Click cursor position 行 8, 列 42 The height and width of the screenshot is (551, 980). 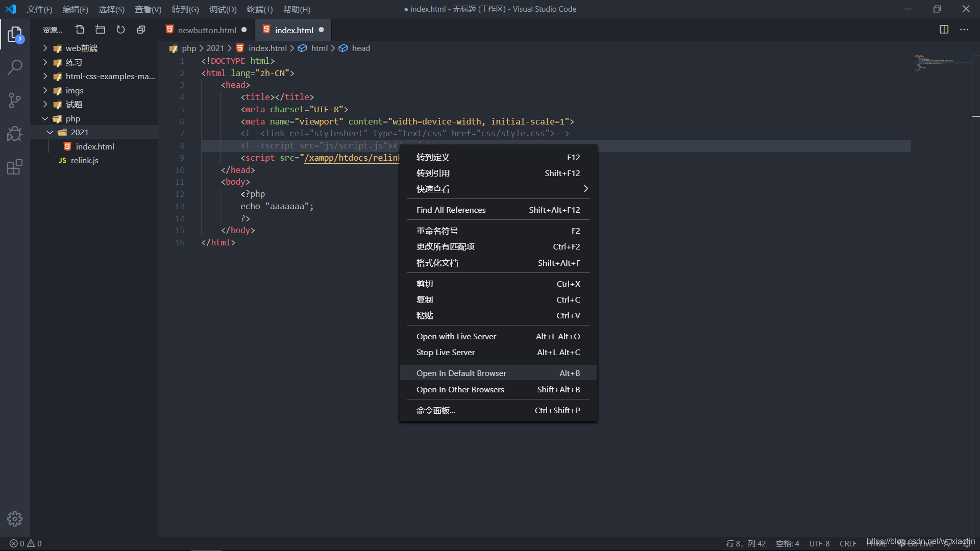[746, 543]
